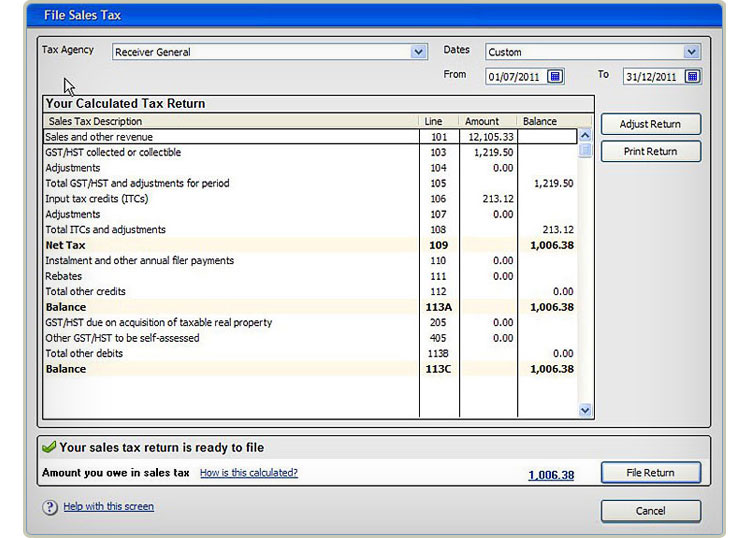Cancel the File Sales Tax dialog
This screenshot has width=750, height=538.
[x=650, y=511]
